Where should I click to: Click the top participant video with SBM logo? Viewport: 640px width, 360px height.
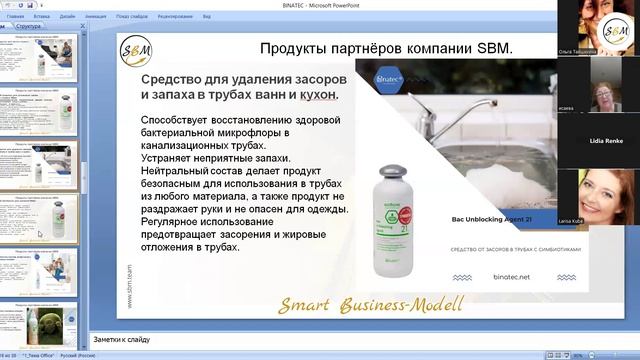(x=598, y=28)
